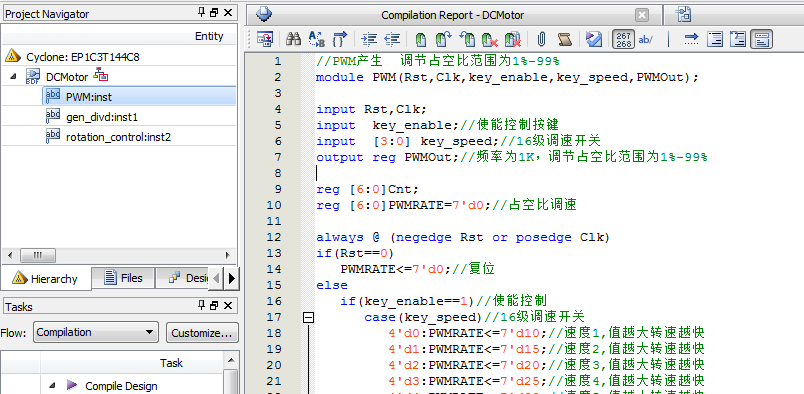Jump to the next bookmark
The height and width of the screenshot is (394, 804).
(443, 39)
